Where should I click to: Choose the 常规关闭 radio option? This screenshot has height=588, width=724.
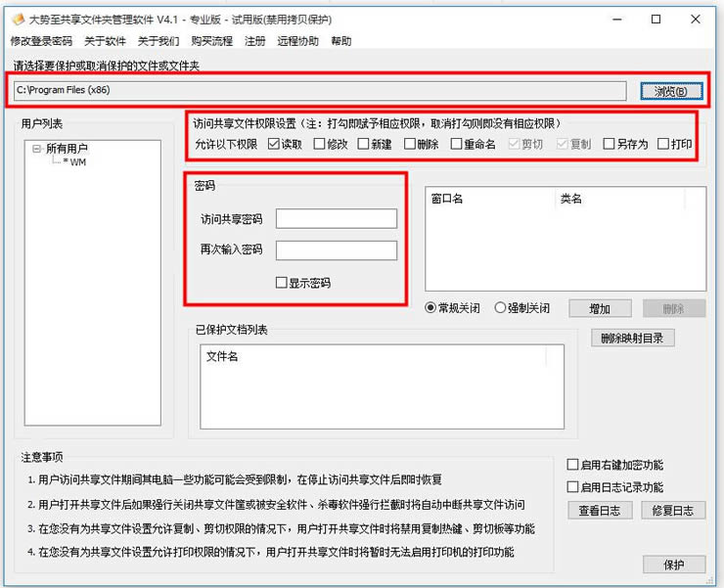tap(430, 307)
